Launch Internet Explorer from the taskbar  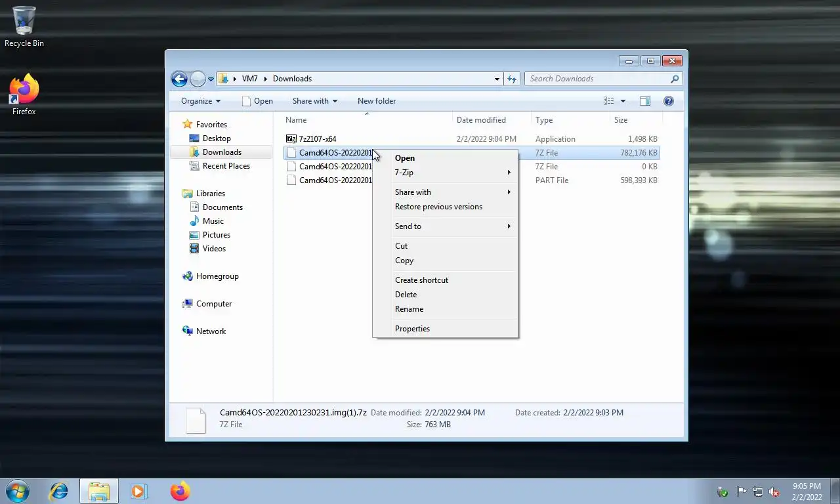59,491
